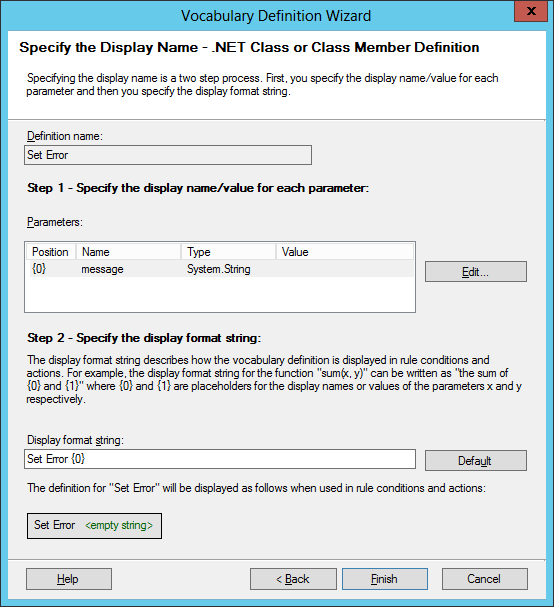The width and height of the screenshot is (554, 607).
Task: Cancel the Vocabulary Definition Wizard
Action: [484, 579]
